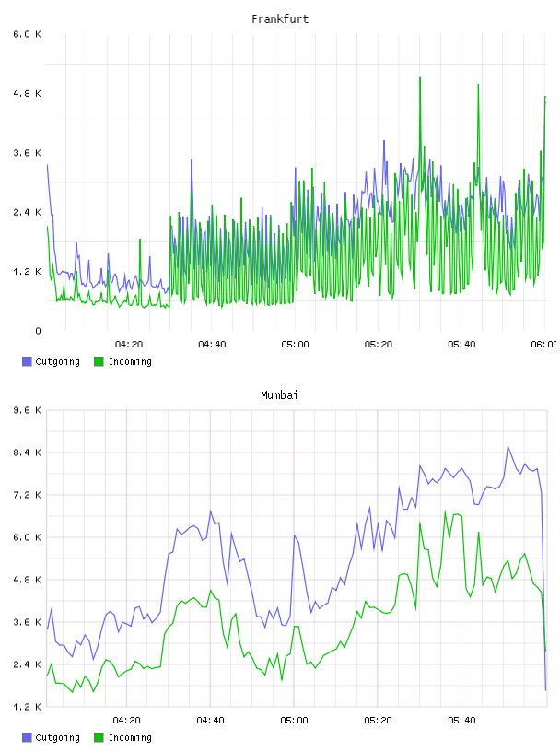Click the 2.4 K axis label in Mumbai chart
Screen dimensions: 560x752
(27, 664)
